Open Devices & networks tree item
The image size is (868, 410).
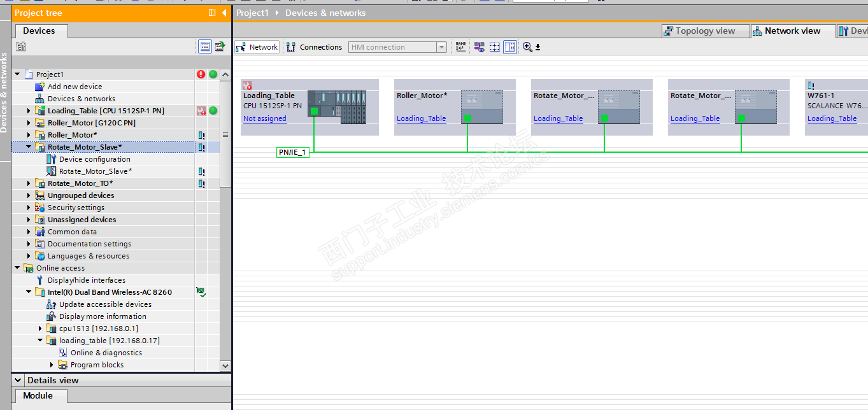click(82, 99)
